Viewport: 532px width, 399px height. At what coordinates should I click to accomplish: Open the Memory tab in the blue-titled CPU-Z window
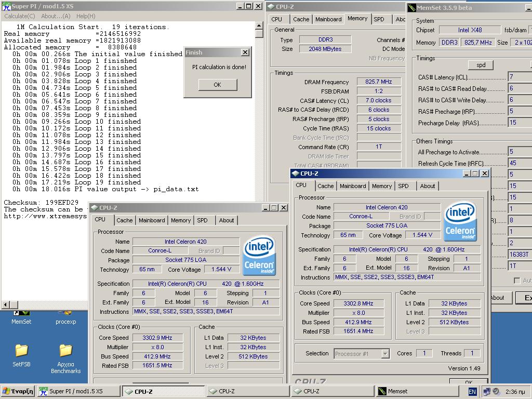[x=382, y=186]
